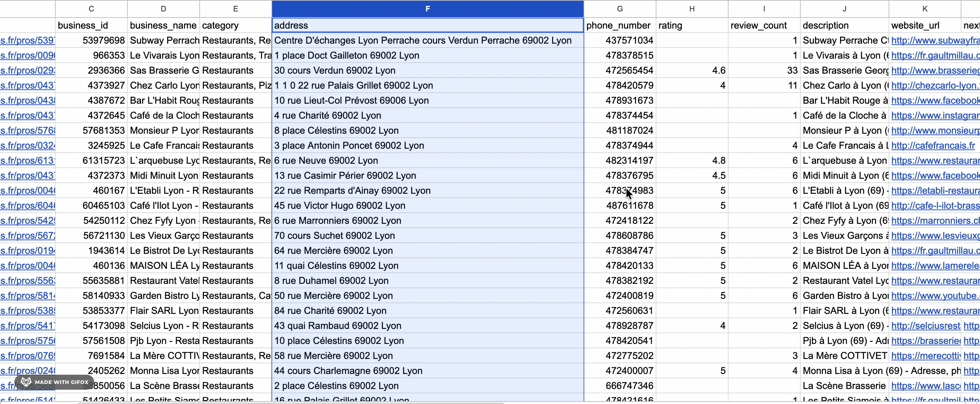Select column K header
The image size is (980, 404).
point(925,9)
